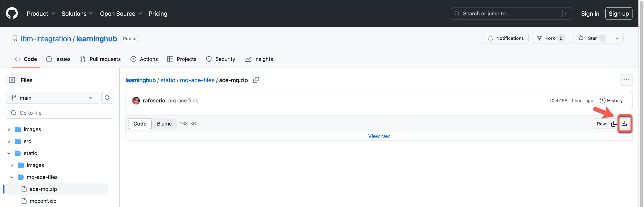This screenshot has height=207, width=644.
Task: Open the three-dot more options menu
Action: tap(626, 80)
